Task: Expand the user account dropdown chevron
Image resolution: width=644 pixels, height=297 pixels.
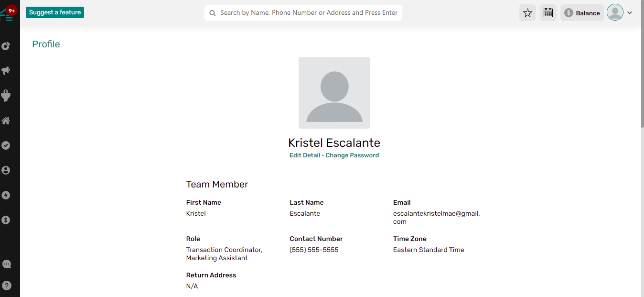Action: (x=630, y=13)
